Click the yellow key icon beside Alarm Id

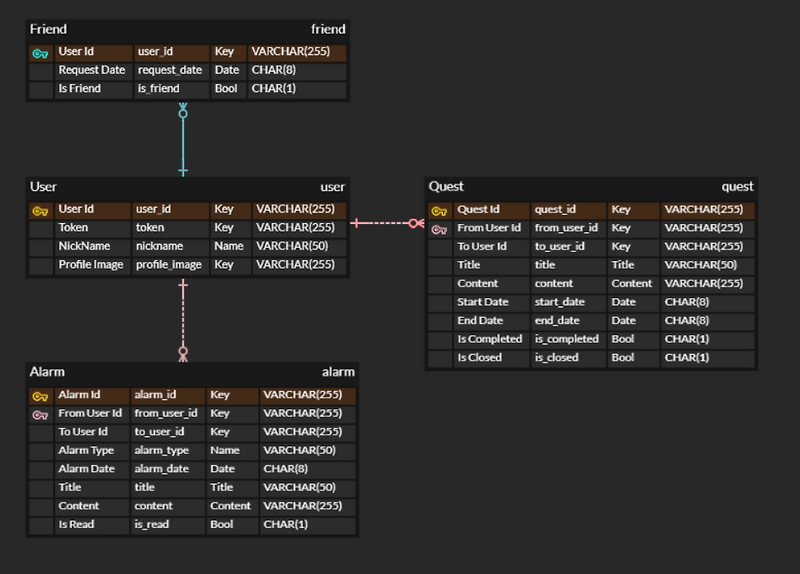(40, 396)
